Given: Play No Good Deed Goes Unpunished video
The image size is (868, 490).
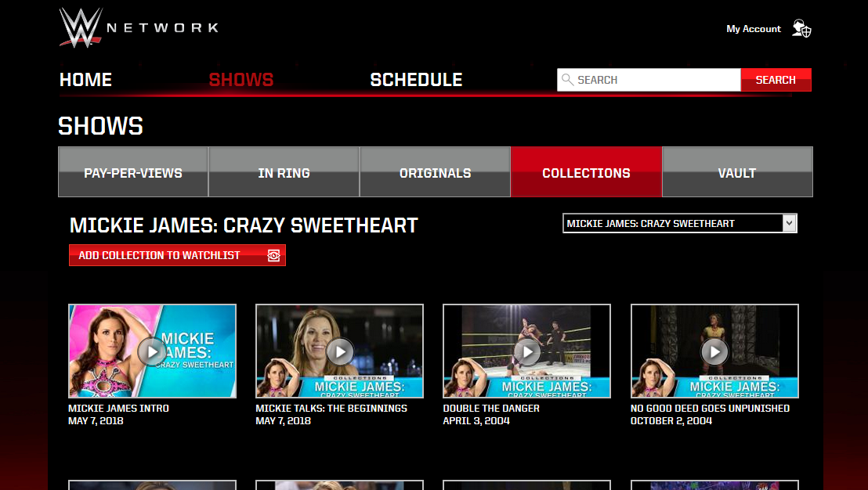Looking at the screenshot, I should (714, 351).
